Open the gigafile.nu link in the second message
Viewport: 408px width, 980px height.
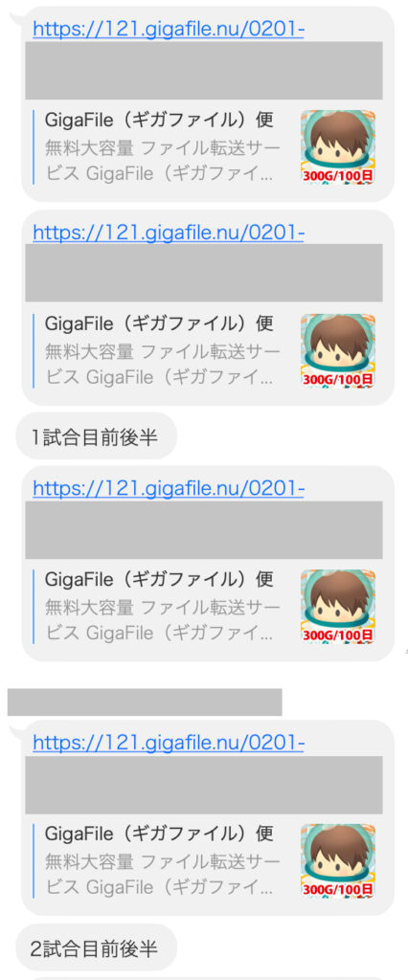pos(169,233)
